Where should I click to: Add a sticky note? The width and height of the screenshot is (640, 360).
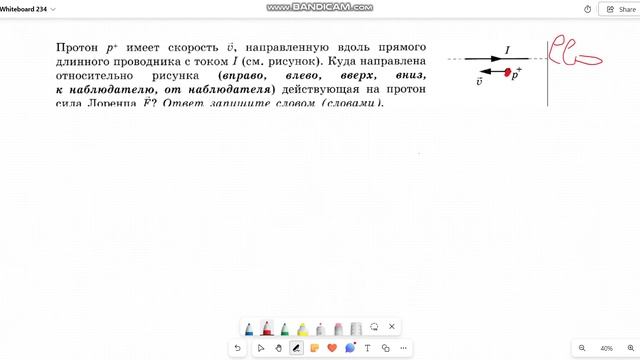(314, 348)
